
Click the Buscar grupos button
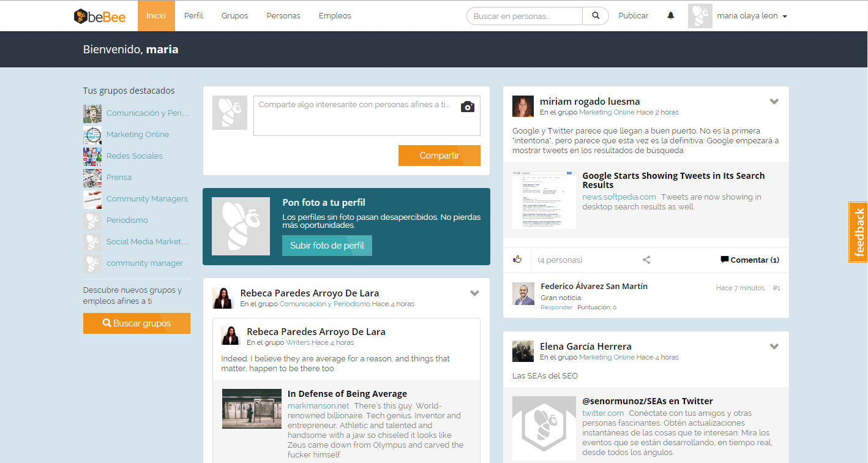(x=137, y=323)
